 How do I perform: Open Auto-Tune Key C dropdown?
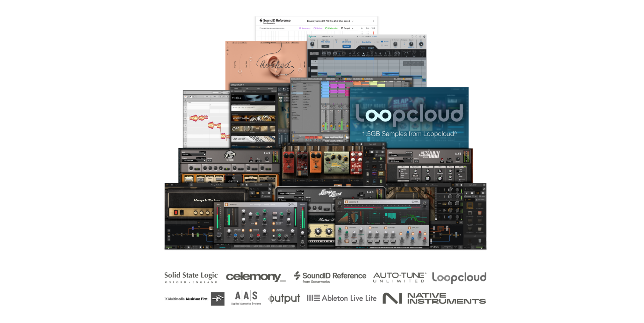click(337, 42)
